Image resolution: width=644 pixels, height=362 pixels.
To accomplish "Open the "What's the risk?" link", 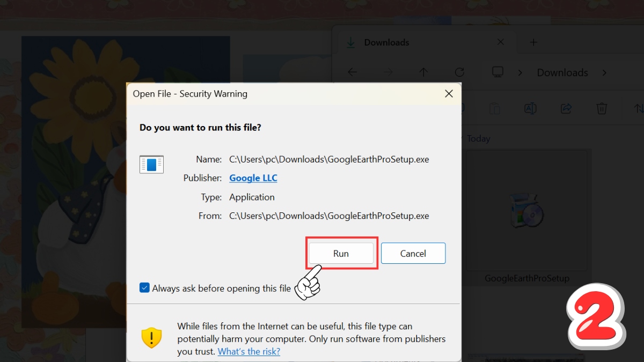I will click(249, 352).
